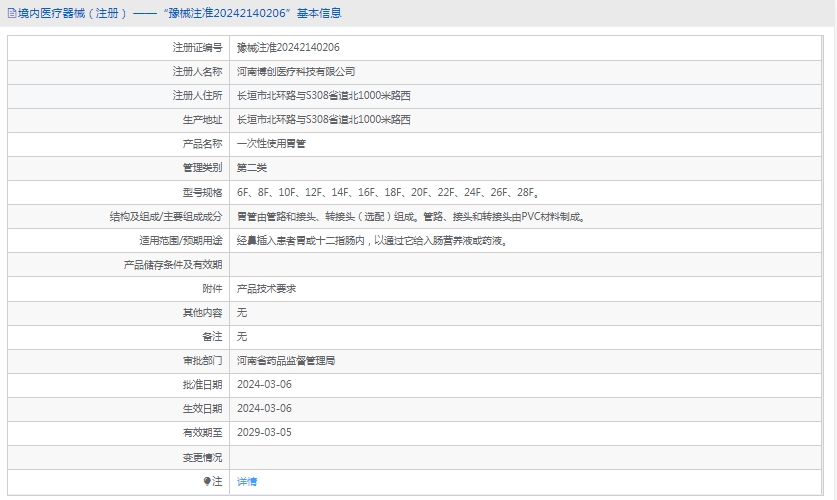Click attachment value 产品技术要求

(266, 288)
